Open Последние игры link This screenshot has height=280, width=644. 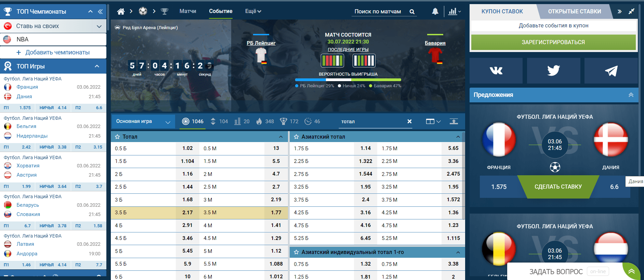pyautogui.click(x=348, y=50)
